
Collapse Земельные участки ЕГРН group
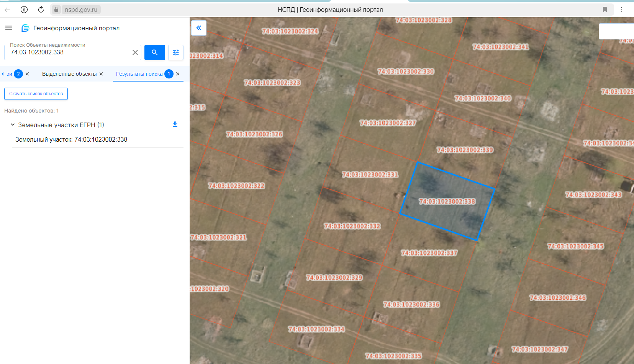(x=13, y=125)
